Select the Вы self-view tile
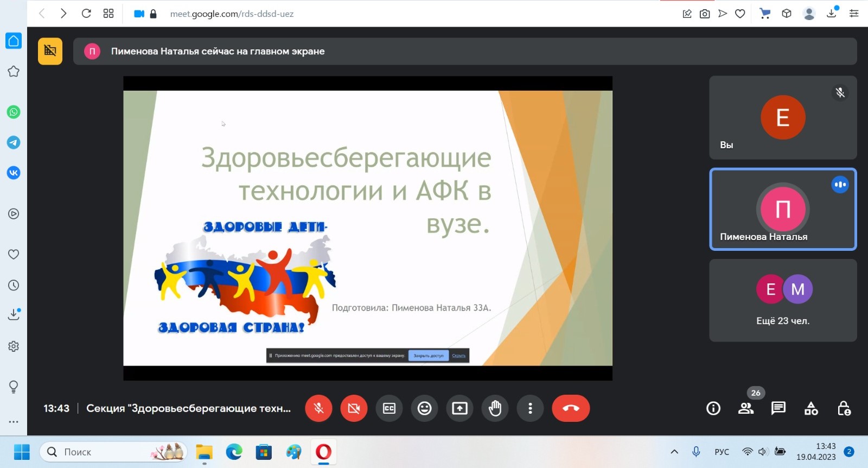868x468 pixels. click(x=783, y=117)
